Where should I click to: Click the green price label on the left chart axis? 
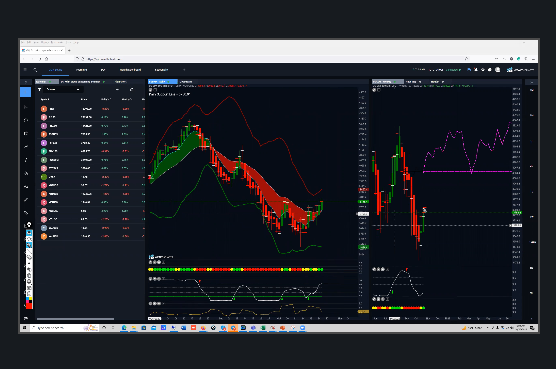point(363,202)
